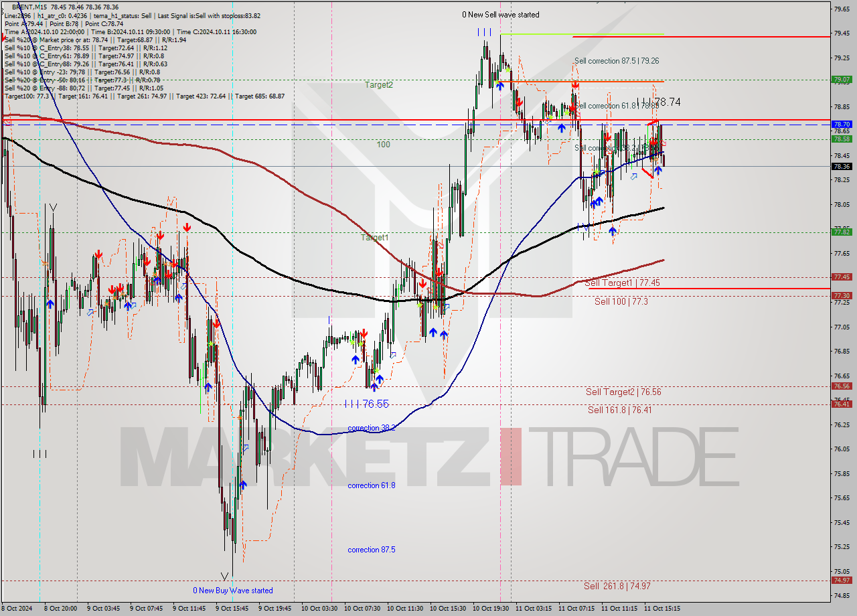
Task: Click the 'Time A:2024.10.10 22:00:00' line
Action: [44, 31]
